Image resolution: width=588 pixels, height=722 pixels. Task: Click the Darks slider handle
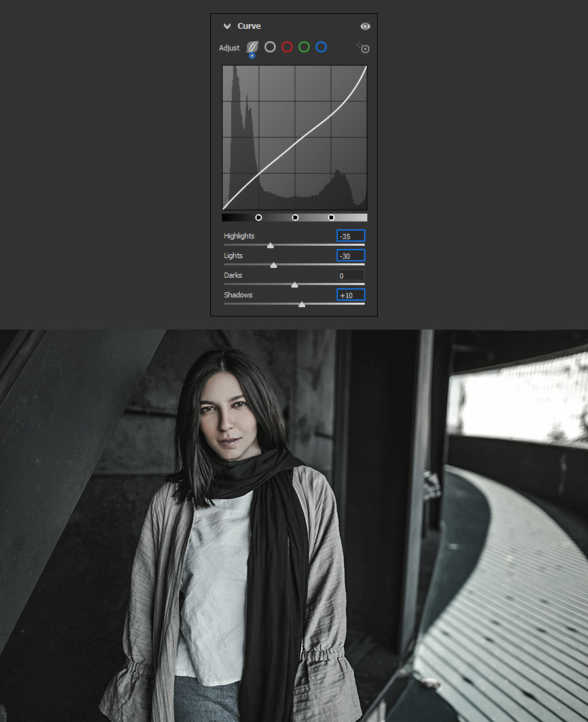(x=295, y=285)
